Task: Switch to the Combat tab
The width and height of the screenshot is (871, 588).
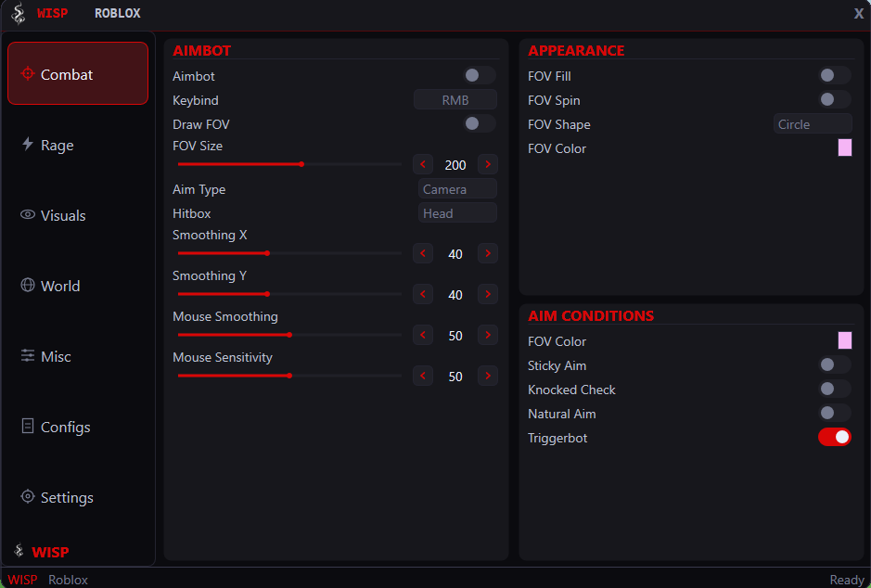Action: 78,73
